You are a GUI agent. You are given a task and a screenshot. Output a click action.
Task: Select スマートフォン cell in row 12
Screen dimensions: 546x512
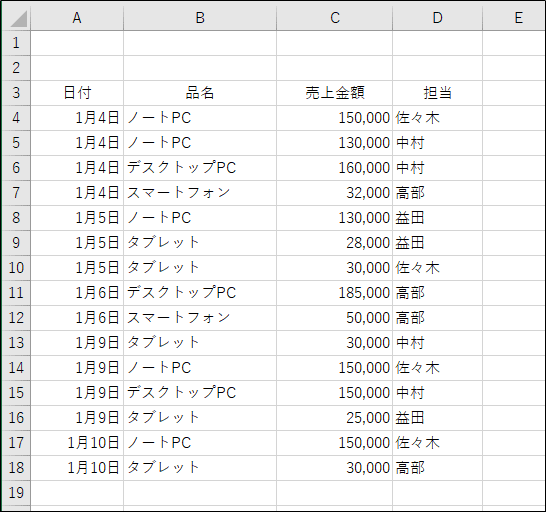[x=200, y=318]
